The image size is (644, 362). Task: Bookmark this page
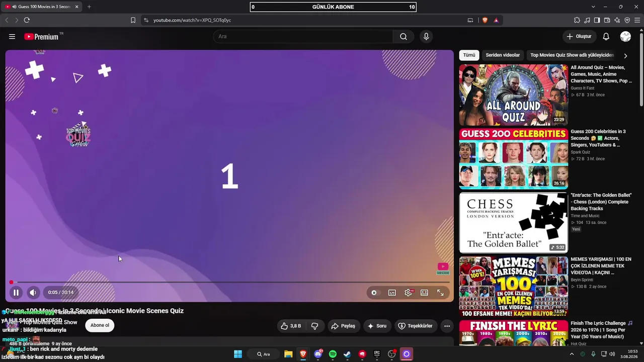(133, 20)
